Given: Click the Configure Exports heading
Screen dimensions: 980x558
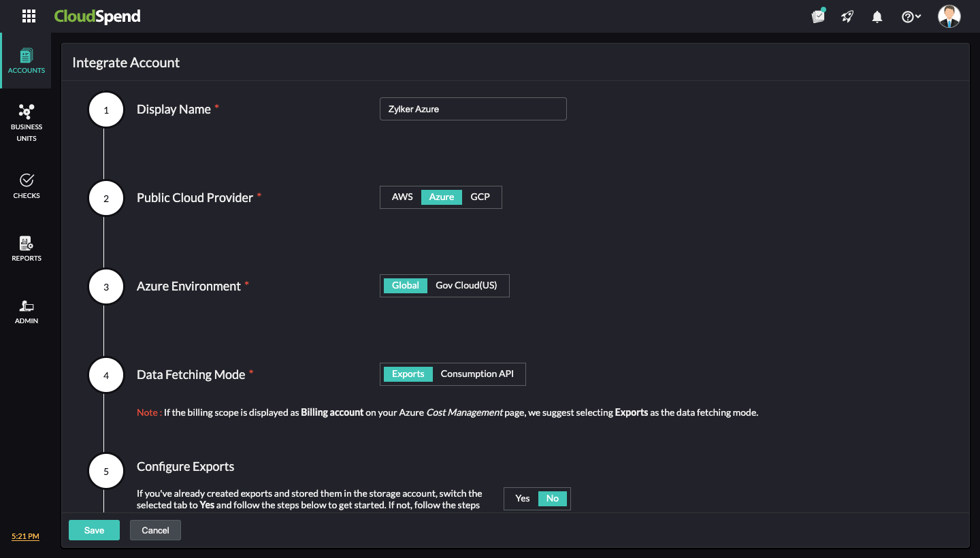Looking at the screenshot, I should point(185,466).
